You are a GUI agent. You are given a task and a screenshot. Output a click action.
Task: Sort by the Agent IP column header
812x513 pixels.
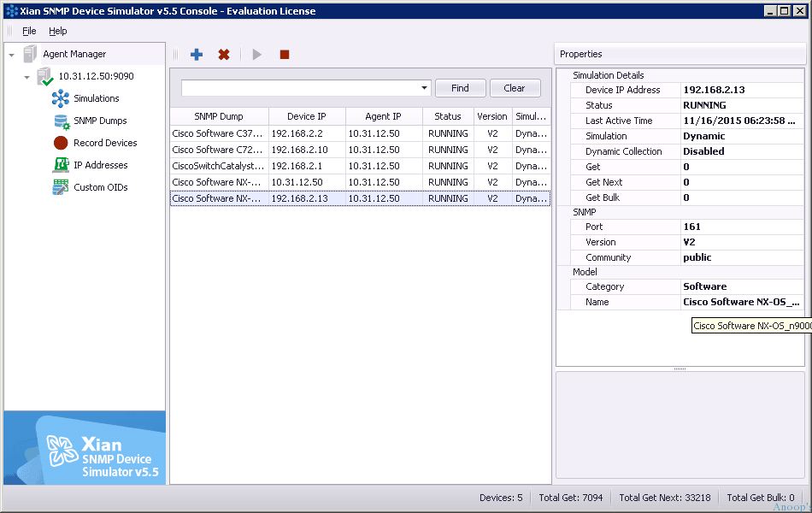[384, 116]
